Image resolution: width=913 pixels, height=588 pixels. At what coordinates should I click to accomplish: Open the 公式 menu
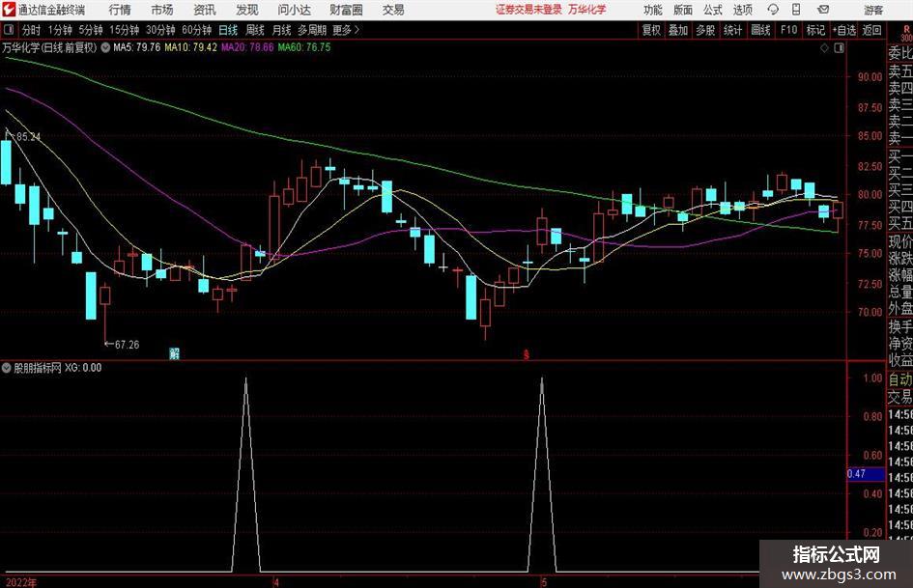[x=713, y=10]
